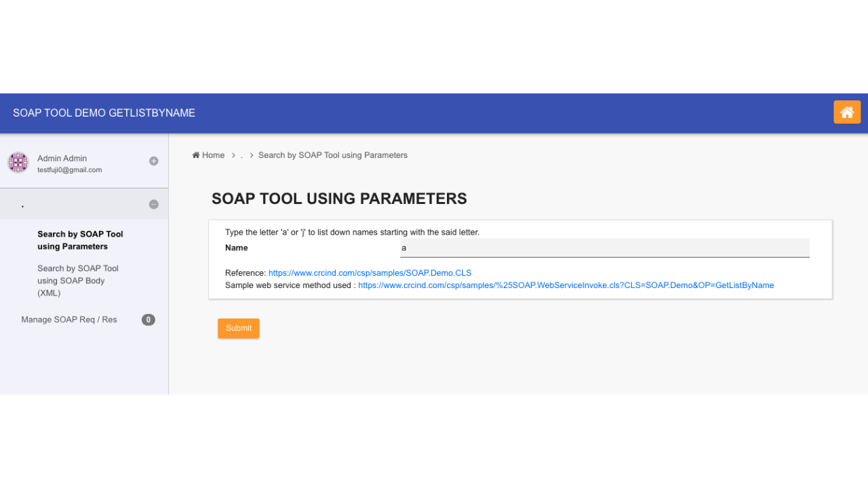Select the dot menu section header
This screenshot has height=488, width=868.
pos(23,205)
